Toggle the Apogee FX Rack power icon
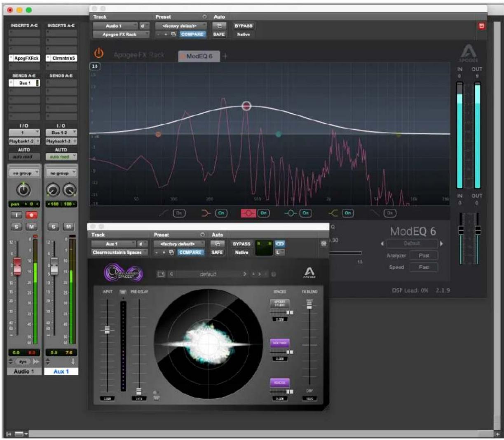 (99, 53)
